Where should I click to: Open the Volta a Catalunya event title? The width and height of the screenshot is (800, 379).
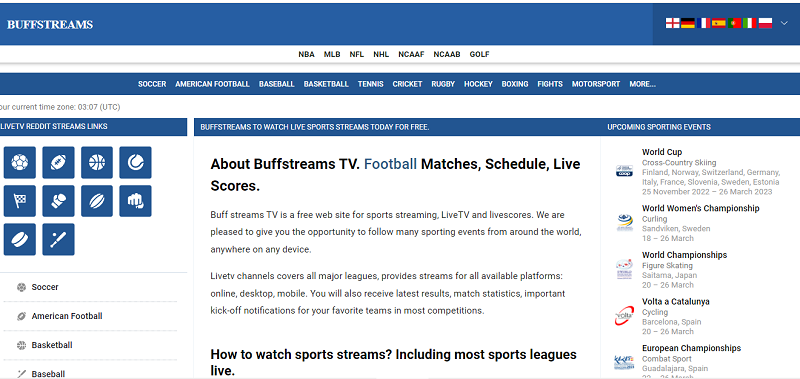click(x=676, y=301)
